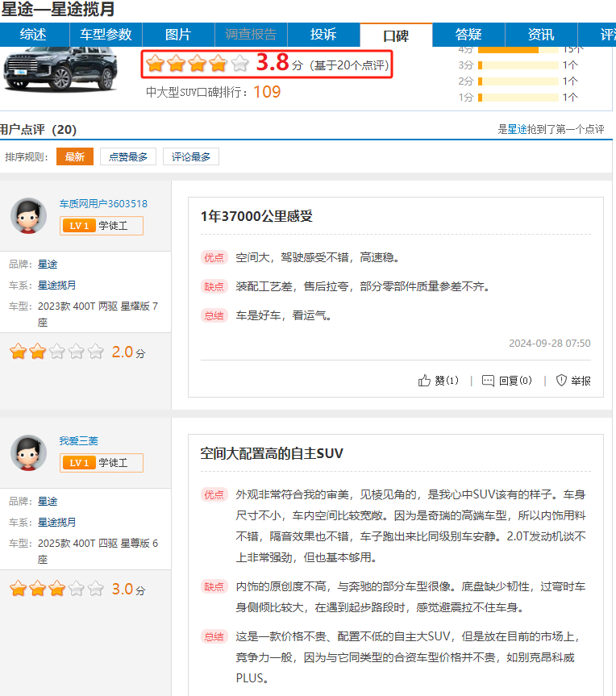Screen dimensions: 616x696
Task: Open profile of user 我爱三菱
Action: click(x=78, y=441)
